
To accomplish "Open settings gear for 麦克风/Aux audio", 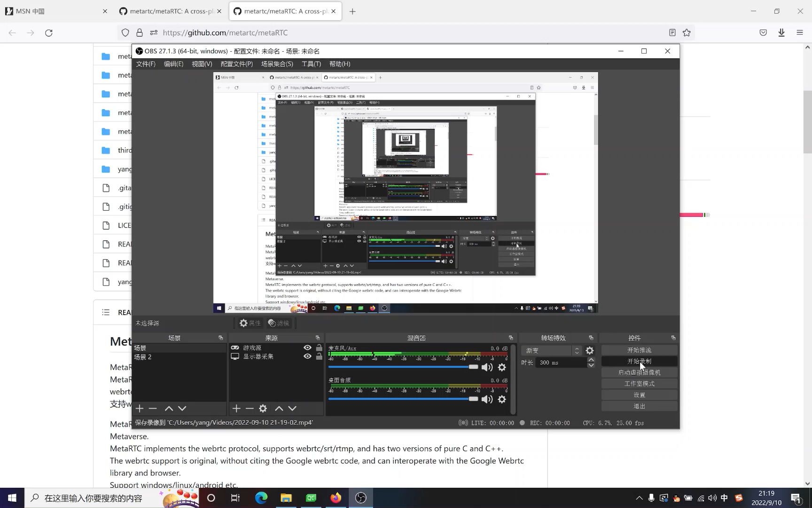I will coord(502,367).
